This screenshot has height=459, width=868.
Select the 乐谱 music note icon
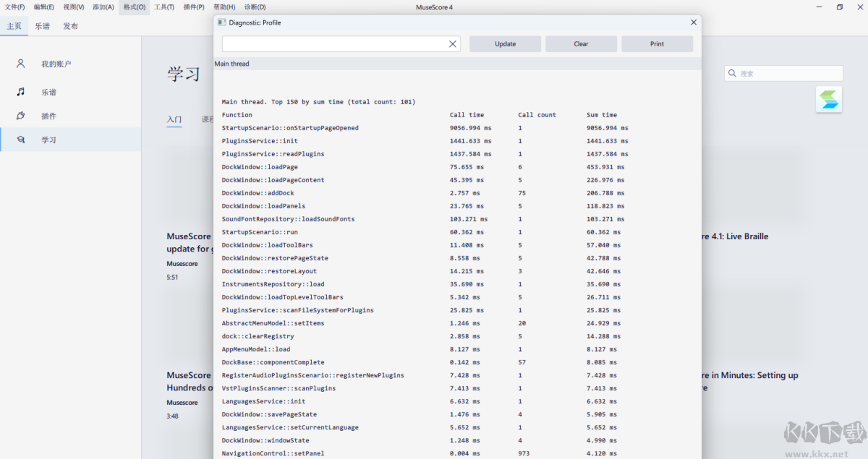coord(21,92)
